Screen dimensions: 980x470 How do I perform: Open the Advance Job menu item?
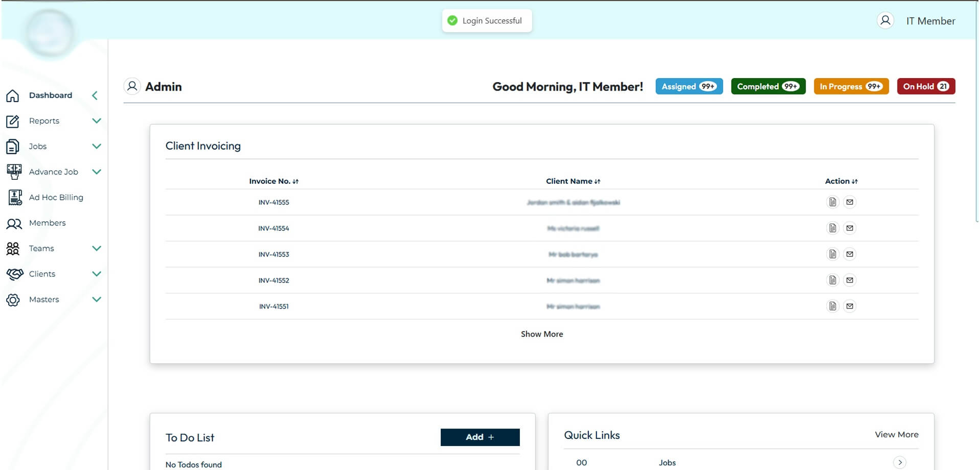54,172
